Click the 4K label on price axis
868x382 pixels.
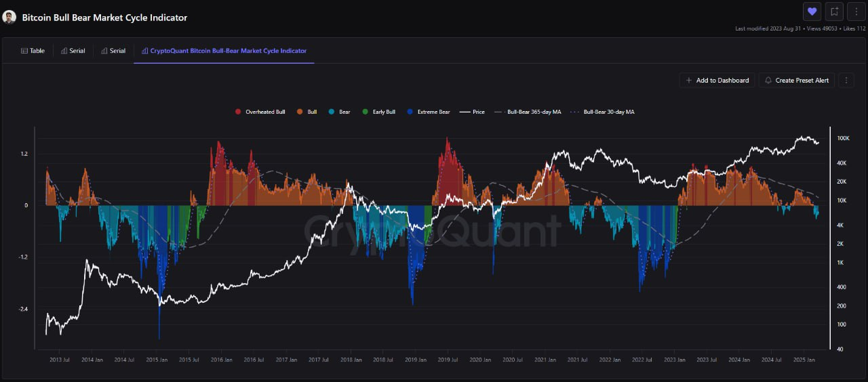pos(840,225)
